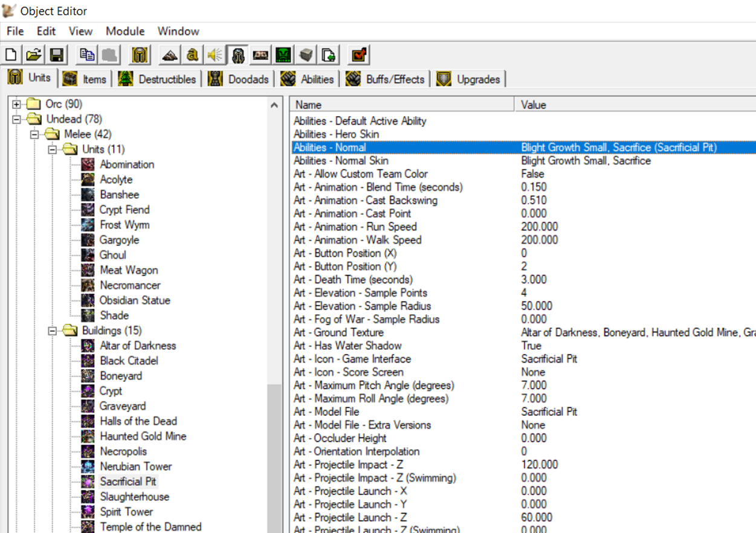Click the Slaughterhouse building icon
Image resolution: width=756 pixels, height=533 pixels.
tap(89, 497)
